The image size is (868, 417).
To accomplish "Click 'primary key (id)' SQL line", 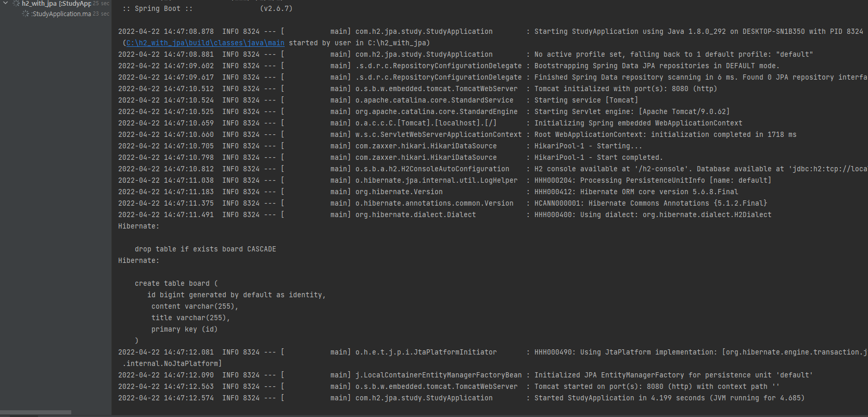I will (184, 329).
